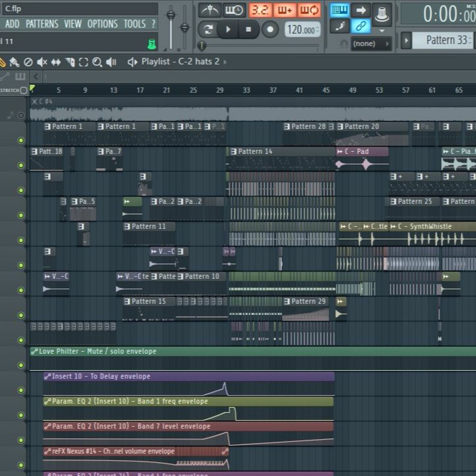Toggle pattern/song mode button
The width and height of the screenshot is (476, 476).
(x=208, y=30)
